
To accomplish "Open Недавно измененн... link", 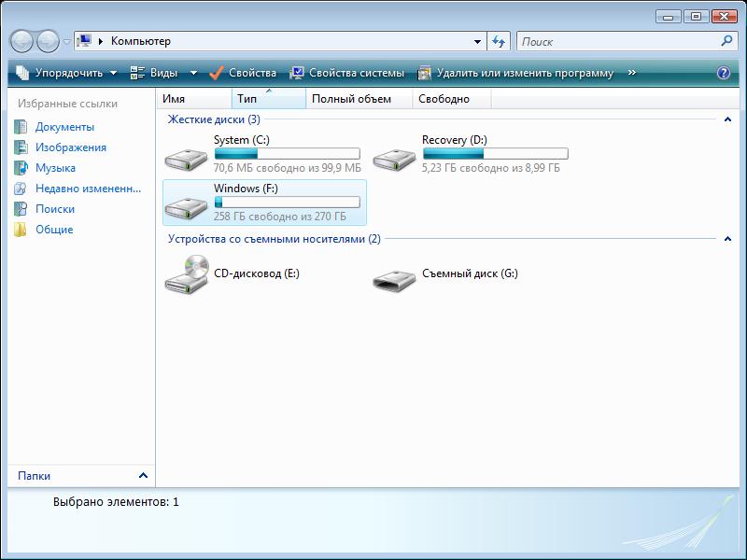I will click(88, 189).
